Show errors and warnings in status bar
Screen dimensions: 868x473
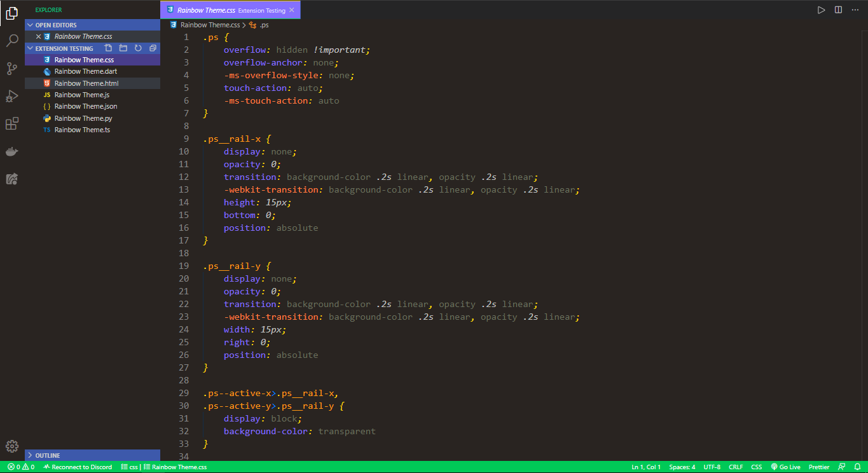(x=21, y=467)
